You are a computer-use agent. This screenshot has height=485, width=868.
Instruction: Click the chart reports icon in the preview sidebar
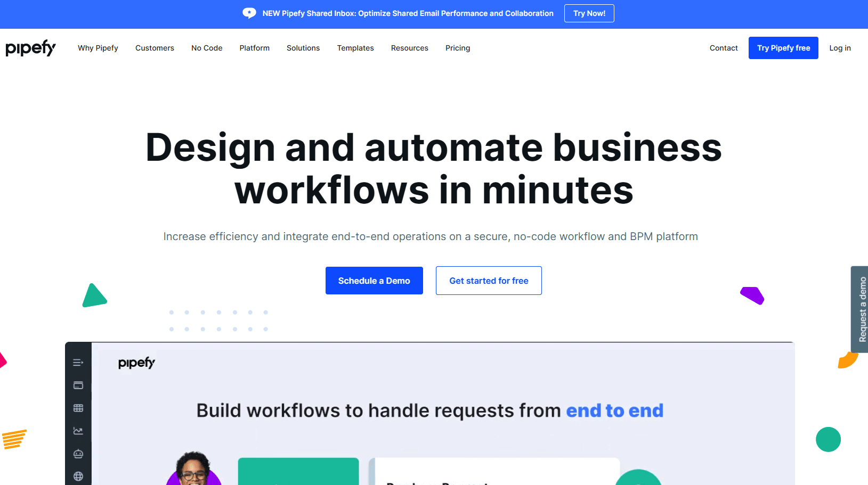78,431
